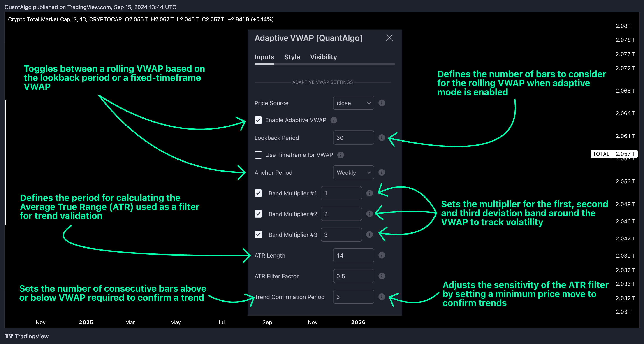Click the Trend Confirmation Period input field

point(353,297)
